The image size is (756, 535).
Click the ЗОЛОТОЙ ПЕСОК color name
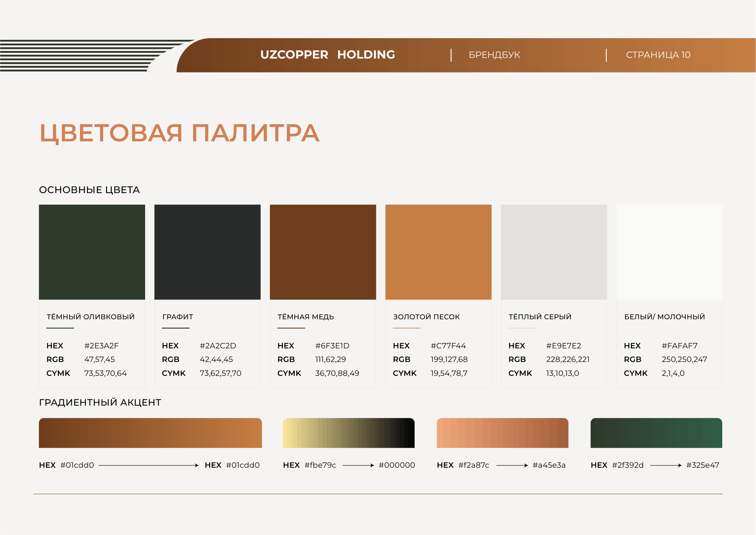427,317
